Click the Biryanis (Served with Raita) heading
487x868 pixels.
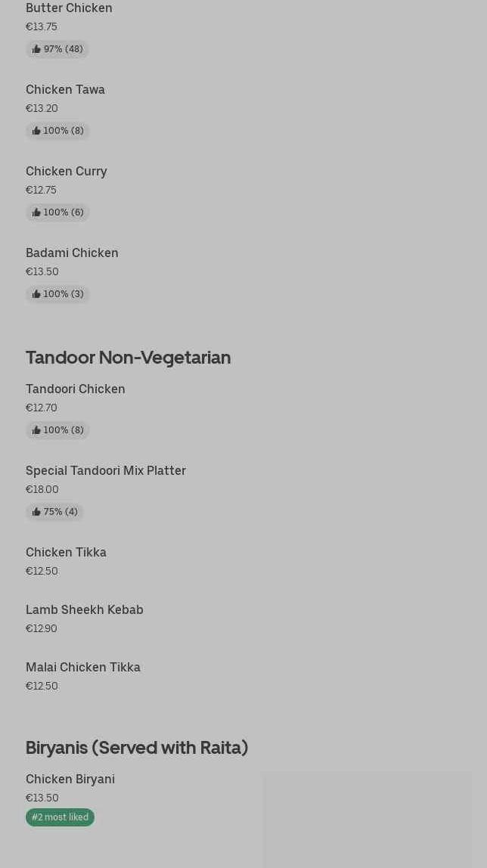[x=137, y=748]
